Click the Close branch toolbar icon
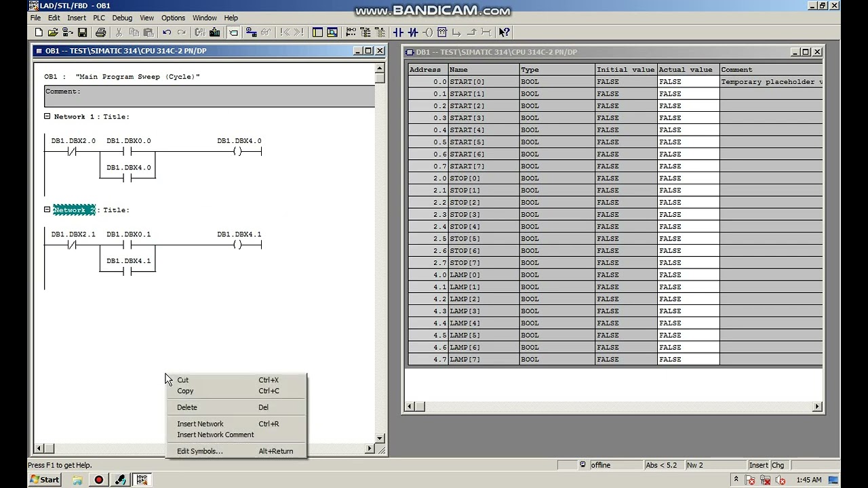 471,33
